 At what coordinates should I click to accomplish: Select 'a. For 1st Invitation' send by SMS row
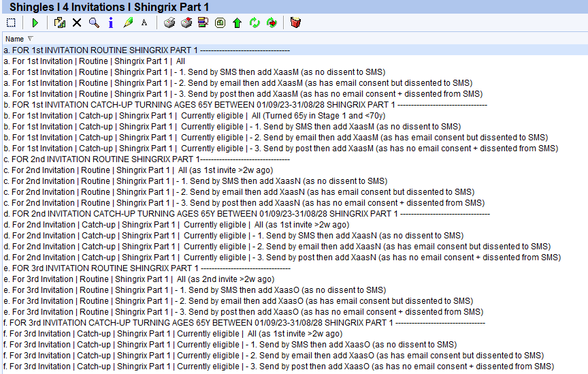coord(295,72)
